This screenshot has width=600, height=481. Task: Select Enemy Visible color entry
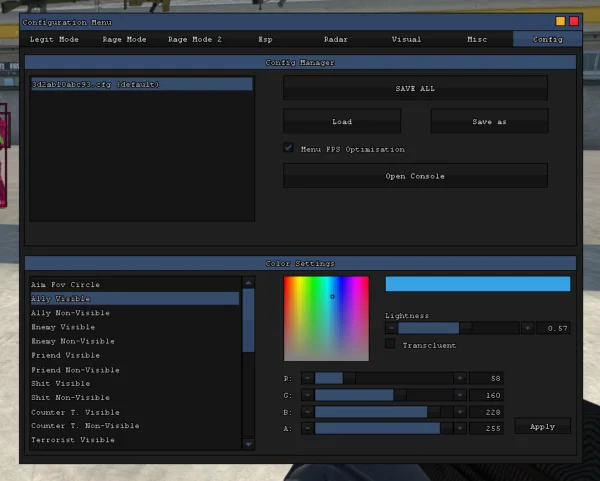point(135,327)
